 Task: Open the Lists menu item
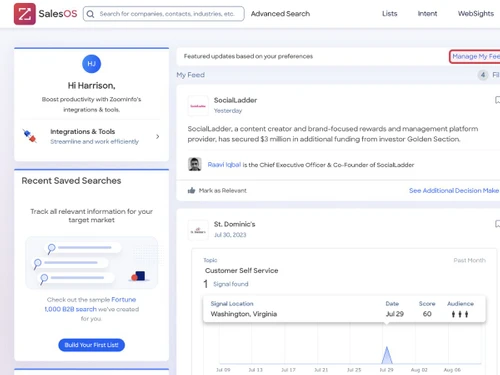click(389, 14)
